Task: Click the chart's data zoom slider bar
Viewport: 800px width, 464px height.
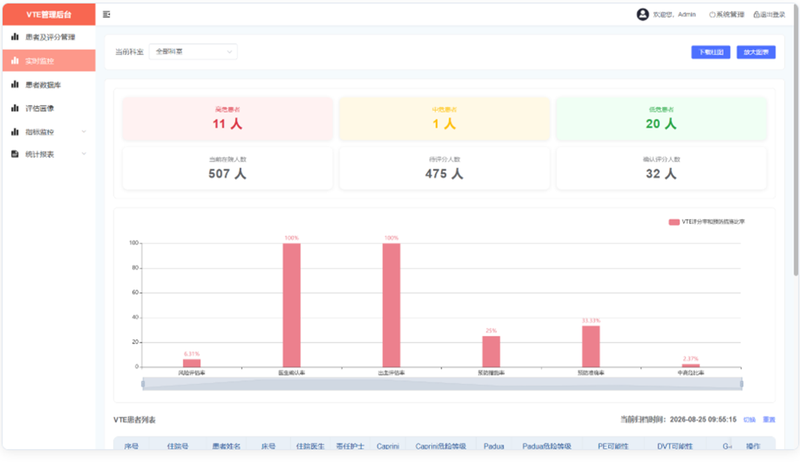Action: [x=442, y=384]
